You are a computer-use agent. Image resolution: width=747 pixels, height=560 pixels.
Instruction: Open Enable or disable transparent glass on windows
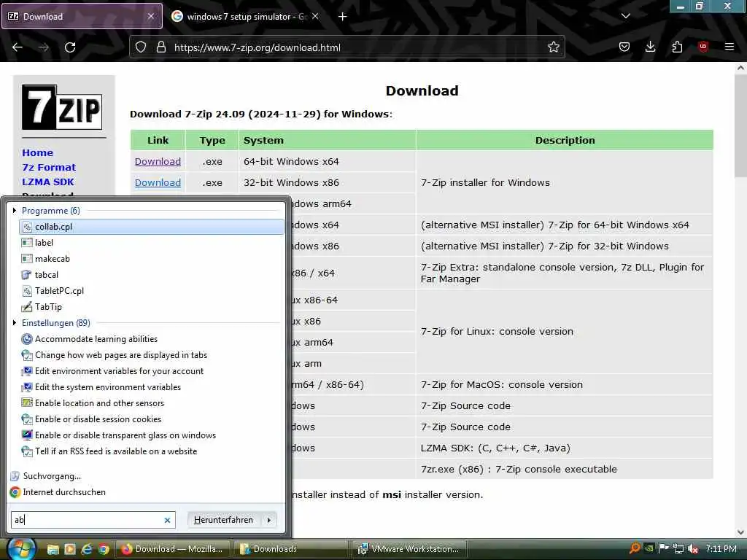[x=152, y=435]
